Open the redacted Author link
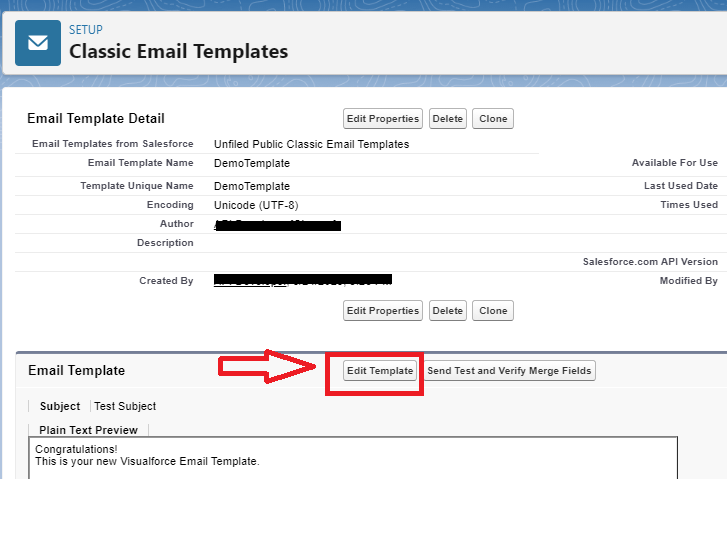728x537 pixels. [x=277, y=225]
